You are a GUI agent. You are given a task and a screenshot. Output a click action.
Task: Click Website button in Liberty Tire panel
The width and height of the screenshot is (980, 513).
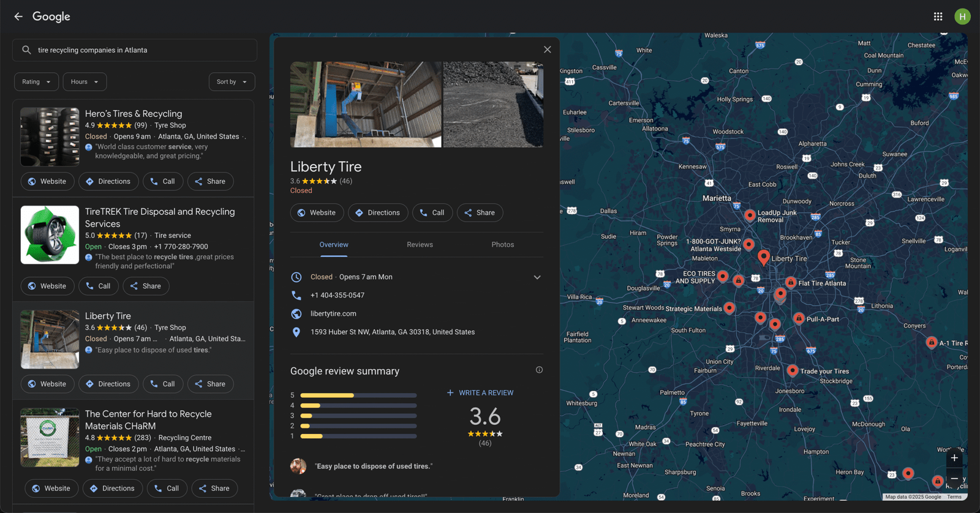point(317,212)
